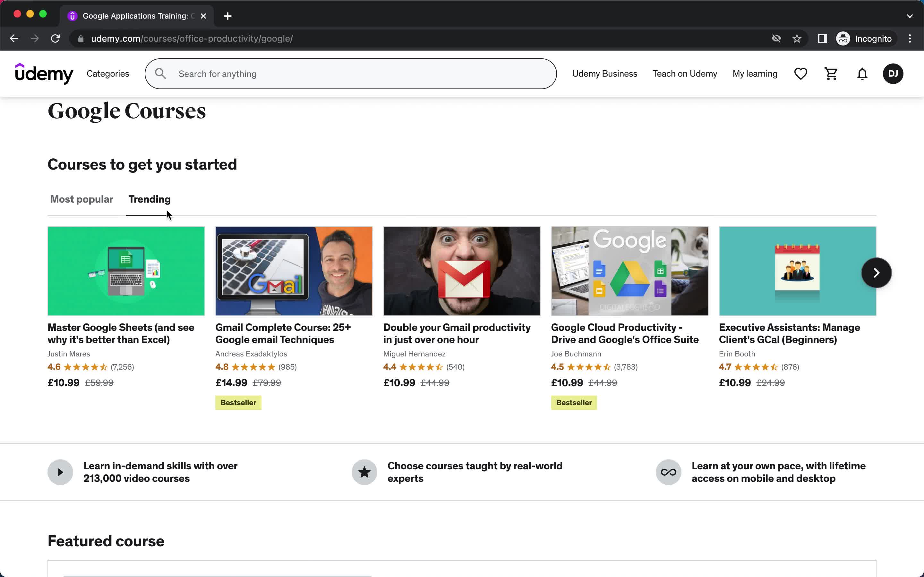
Task: Open Udemy Business menu item
Action: 605,74
